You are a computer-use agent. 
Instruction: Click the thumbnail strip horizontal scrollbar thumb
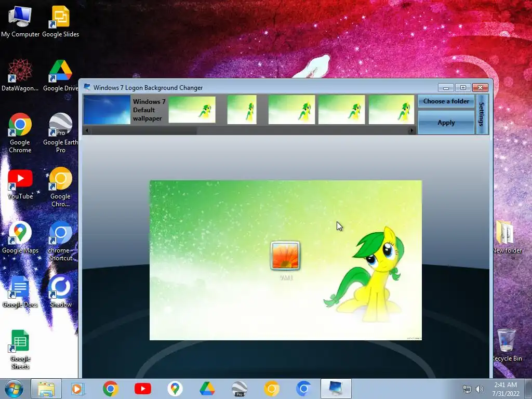(x=144, y=130)
